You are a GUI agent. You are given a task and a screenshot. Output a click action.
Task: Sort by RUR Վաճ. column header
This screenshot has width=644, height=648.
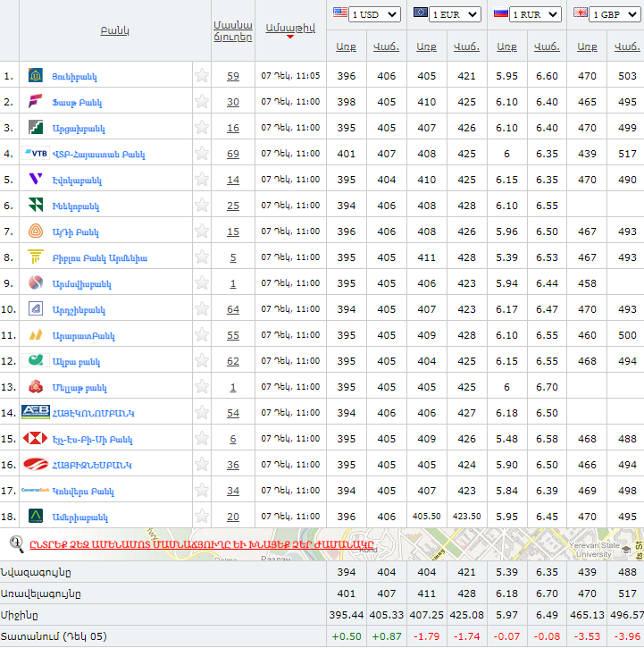(x=547, y=46)
